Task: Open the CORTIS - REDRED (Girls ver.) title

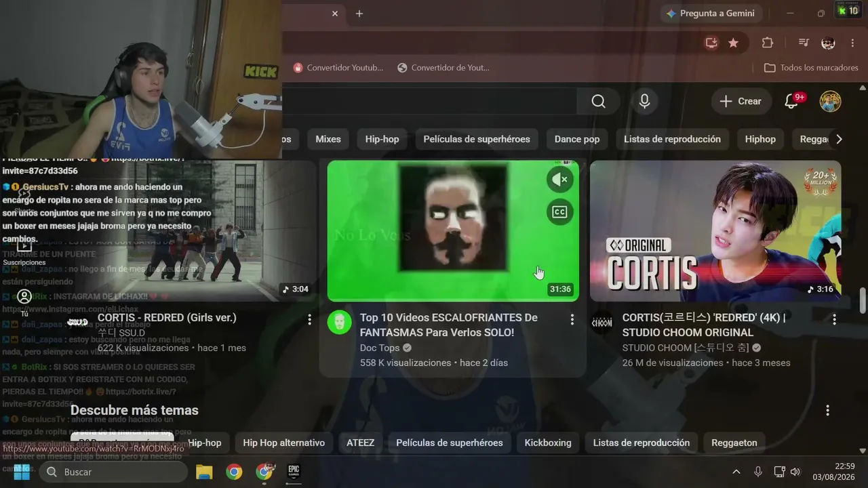Action: tap(167, 317)
